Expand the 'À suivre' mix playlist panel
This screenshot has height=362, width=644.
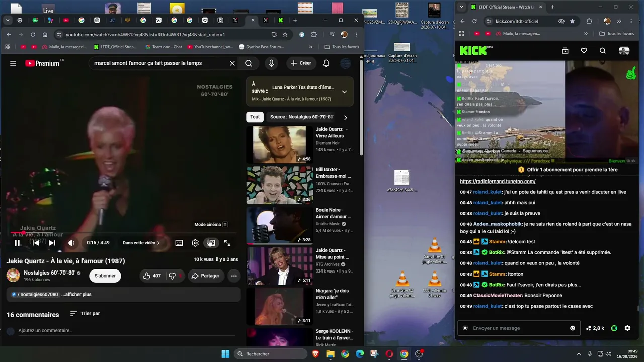(344, 92)
